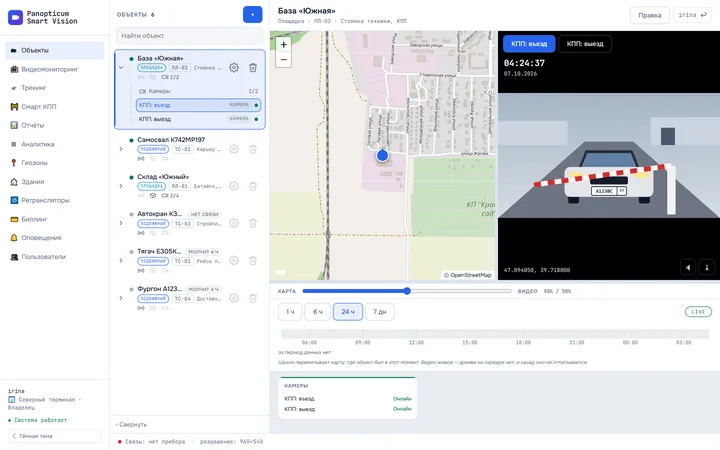
Task: Click trash icon for Самосвал К742МР197
Action: [253, 149]
